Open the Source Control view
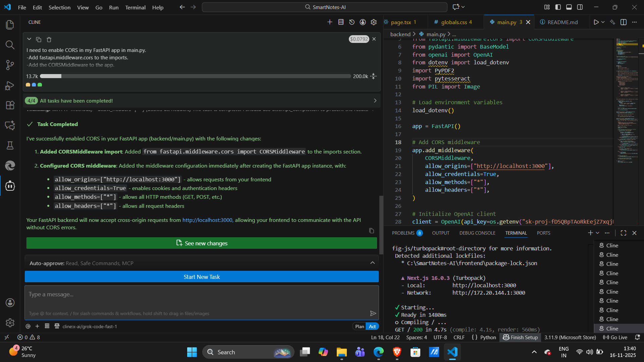644x362 pixels. (10, 65)
